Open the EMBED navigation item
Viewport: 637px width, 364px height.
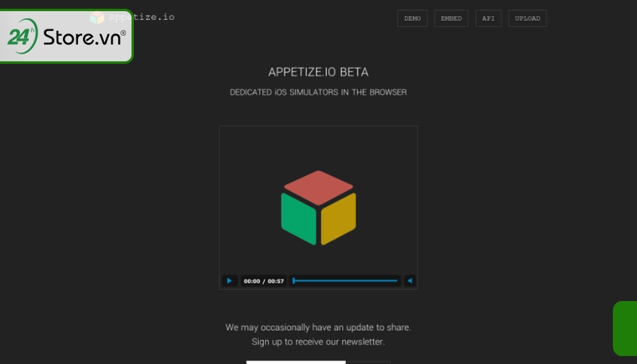tap(451, 18)
